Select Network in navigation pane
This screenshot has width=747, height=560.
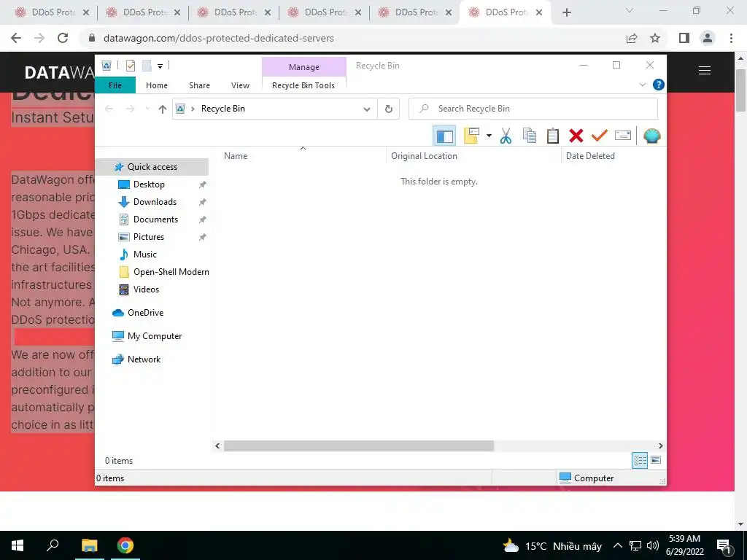144,359
